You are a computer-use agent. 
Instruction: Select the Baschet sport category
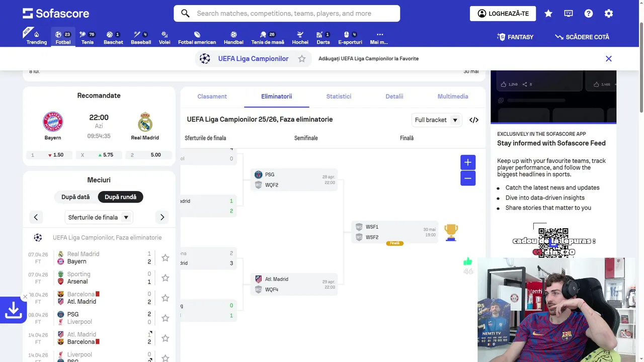113,38
